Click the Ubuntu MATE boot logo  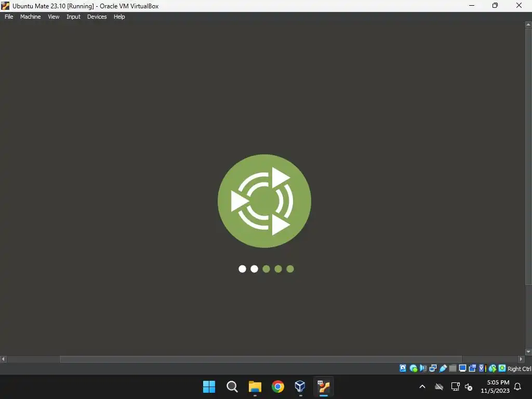(264, 201)
